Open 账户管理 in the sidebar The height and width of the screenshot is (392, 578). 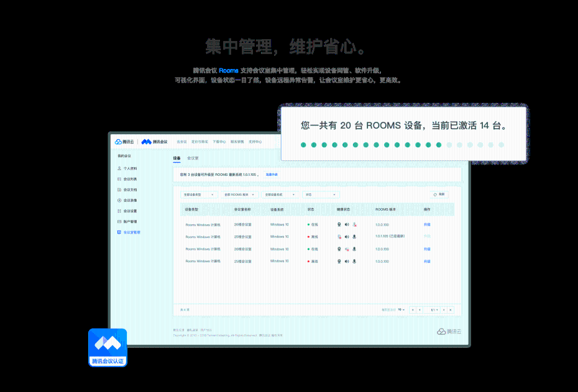pyautogui.click(x=127, y=222)
